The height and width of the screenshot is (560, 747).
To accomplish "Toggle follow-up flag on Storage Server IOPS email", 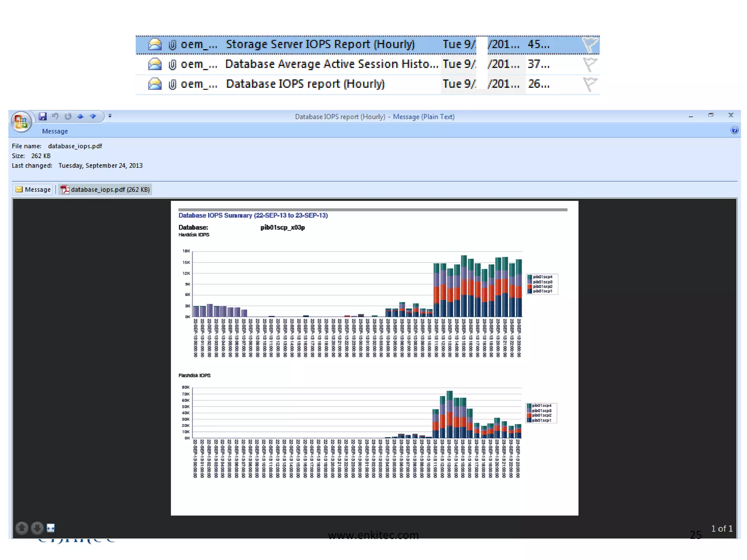I will [589, 44].
